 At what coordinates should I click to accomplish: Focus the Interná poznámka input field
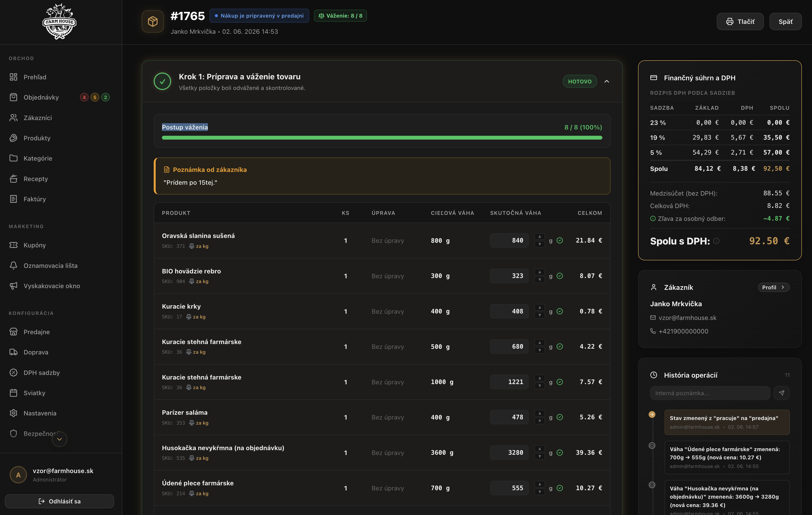(710, 393)
